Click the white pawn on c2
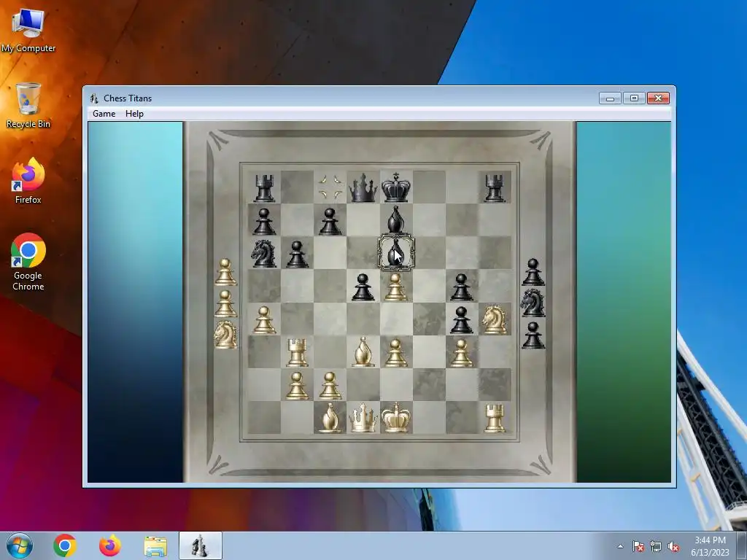This screenshot has height=560, width=747. coord(330,385)
